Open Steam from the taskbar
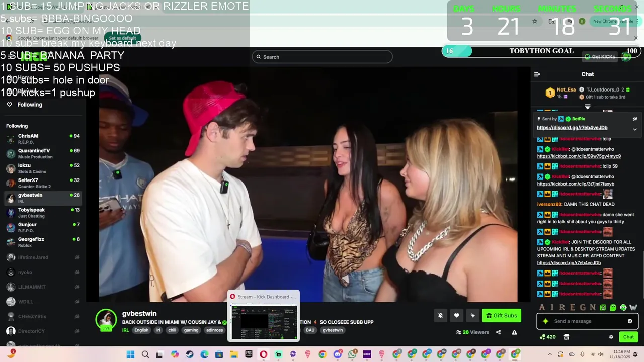The height and width of the screenshot is (362, 644). [x=190, y=354]
